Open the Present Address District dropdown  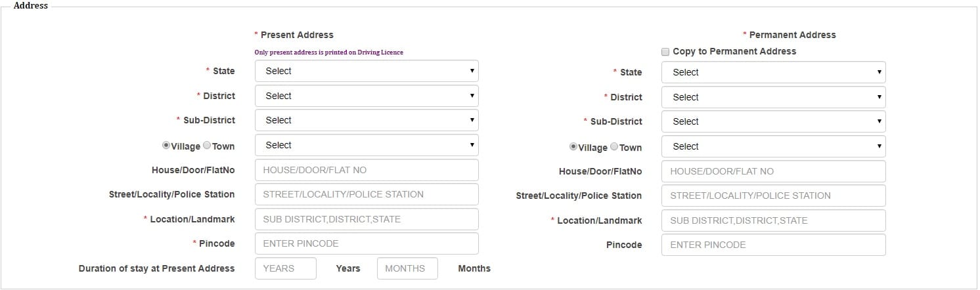point(367,96)
